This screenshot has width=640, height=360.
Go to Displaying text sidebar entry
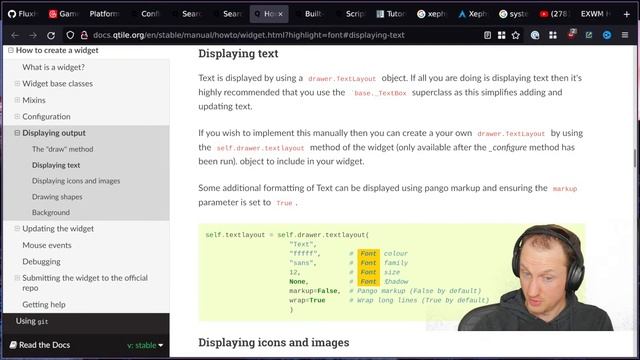(56, 165)
